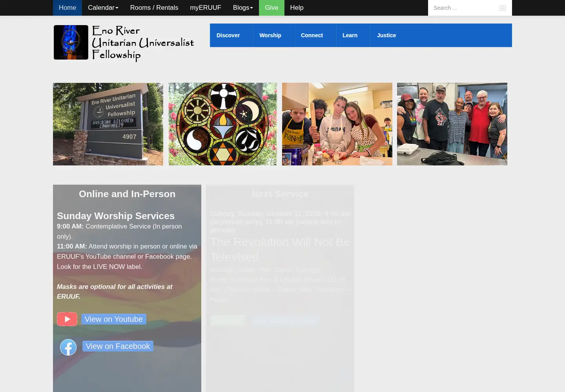Click the Facebook logo icon
Viewport: 565px width, 392px height.
coord(68,347)
